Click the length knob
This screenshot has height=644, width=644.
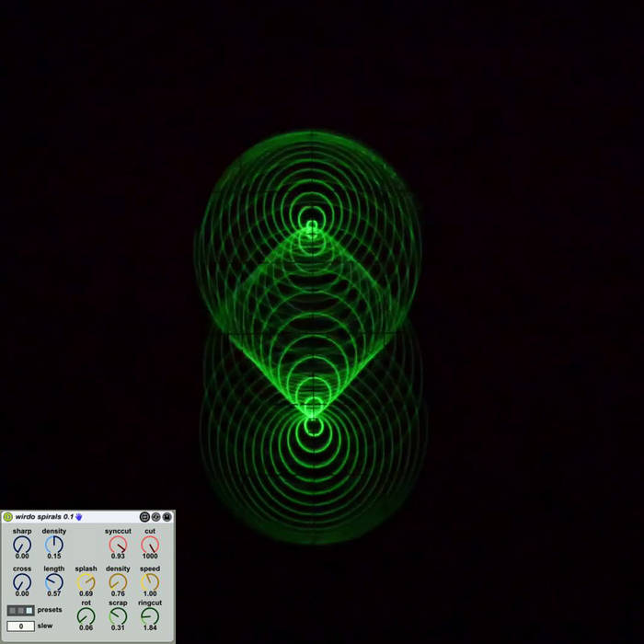(x=54, y=582)
